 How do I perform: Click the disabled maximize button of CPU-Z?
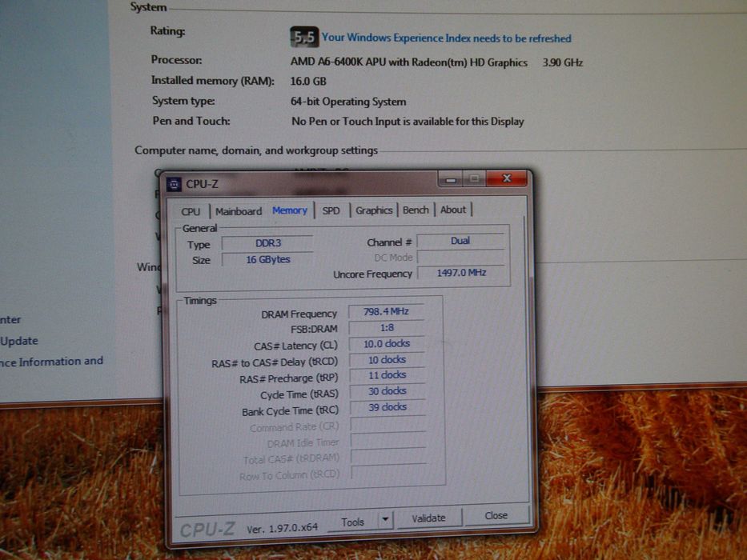point(474,178)
